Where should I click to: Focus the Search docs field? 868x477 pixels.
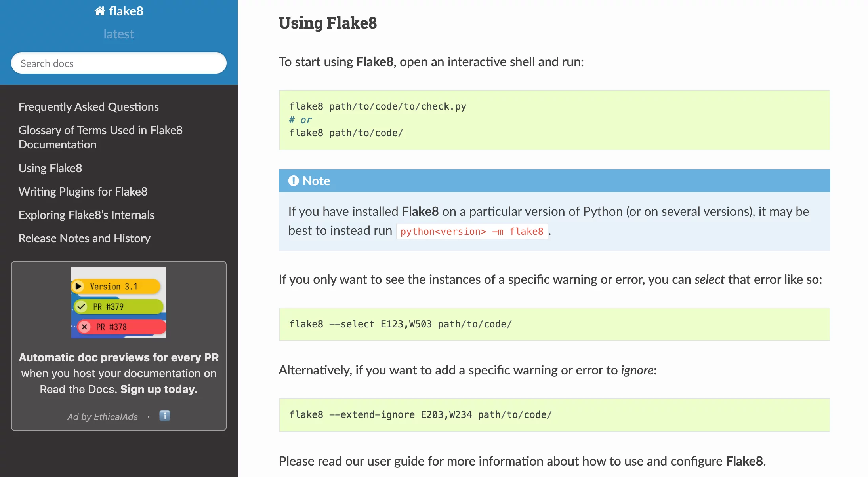click(x=118, y=63)
